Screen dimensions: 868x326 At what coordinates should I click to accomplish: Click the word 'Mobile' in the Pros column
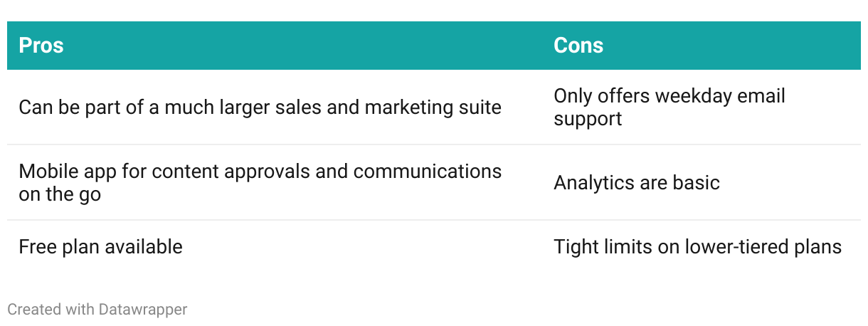pos(45,172)
